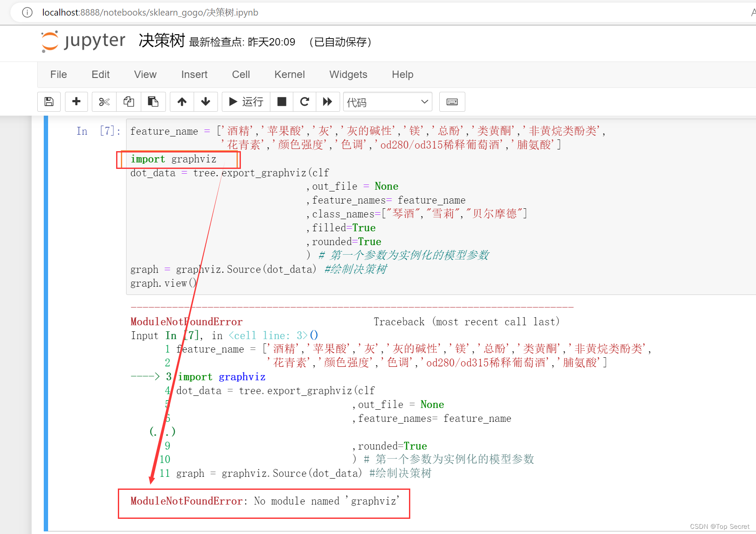Viewport: 756px width, 534px height.
Task: Rename the notebook title 决策树
Action: click(x=162, y=41)
